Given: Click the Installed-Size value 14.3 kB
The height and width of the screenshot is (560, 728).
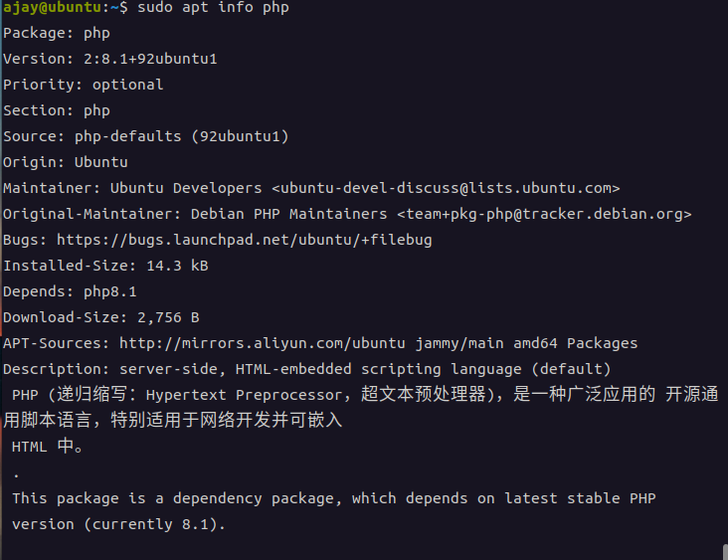Looking at the screenshot, I should point(177,266).
